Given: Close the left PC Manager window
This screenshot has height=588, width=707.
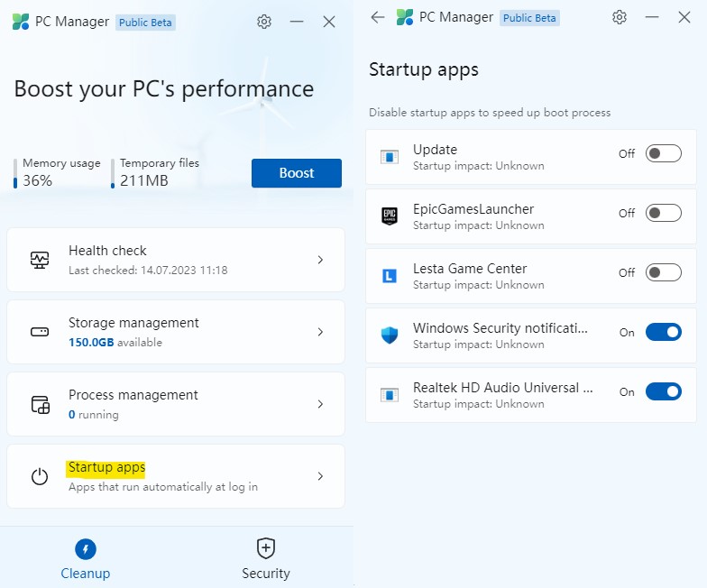Looking at the screenshot, I should coord(329,22).
